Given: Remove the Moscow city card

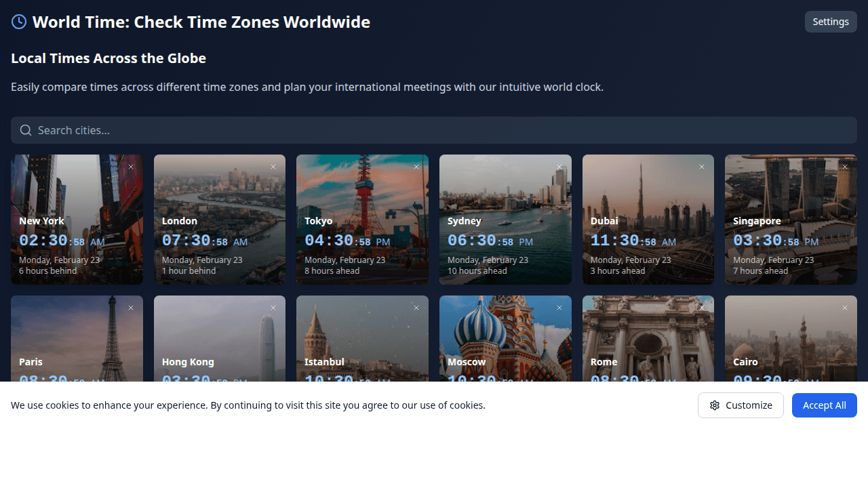Looking at the screenshot, I should point(559,308).
